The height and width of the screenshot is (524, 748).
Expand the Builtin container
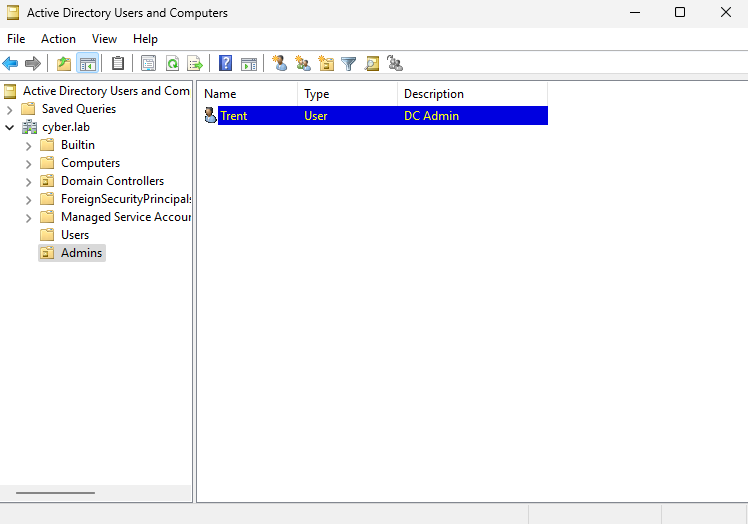[x=28, y=145]
